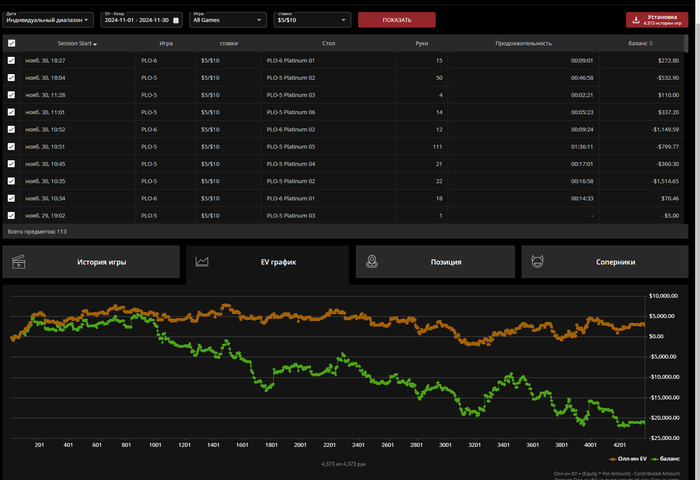Open the Индивидуальный диапазон date dropdown
Image resolution: width=700 pixels, height=480 pixels.
tap(47, 19)
